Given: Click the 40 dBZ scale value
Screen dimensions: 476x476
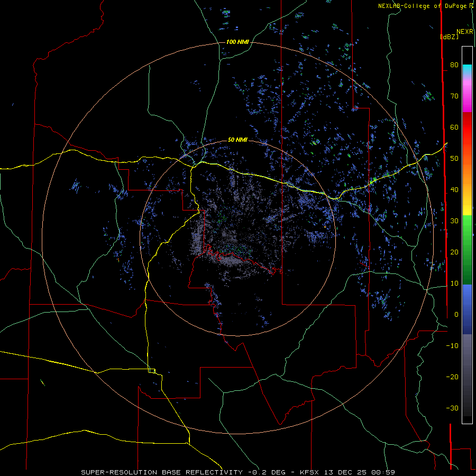Looking at the screenshot, I should tap(454, 190).
